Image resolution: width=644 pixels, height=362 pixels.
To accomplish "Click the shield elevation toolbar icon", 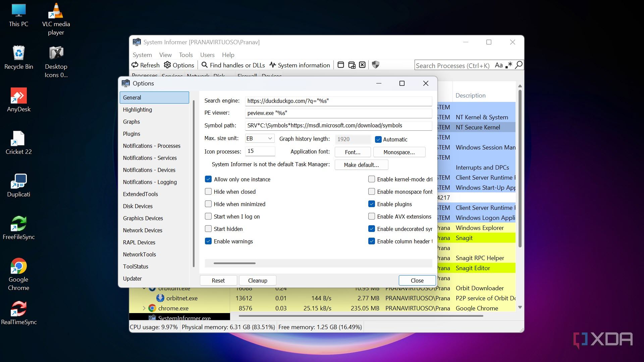I will click(x=376, y=65).
